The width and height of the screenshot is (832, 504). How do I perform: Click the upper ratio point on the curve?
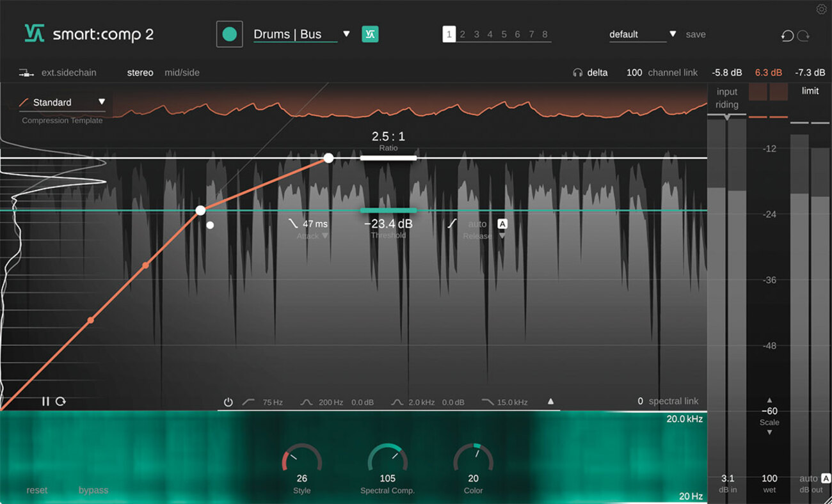328,157
